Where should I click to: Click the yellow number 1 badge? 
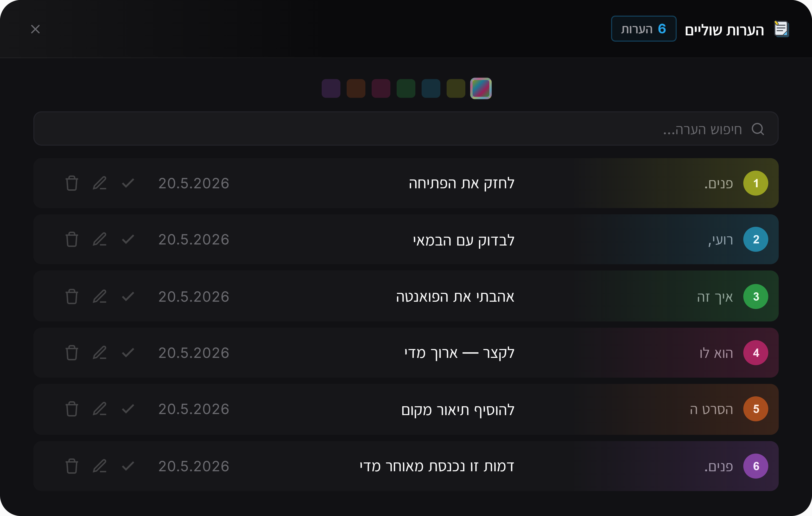[756, 183]
